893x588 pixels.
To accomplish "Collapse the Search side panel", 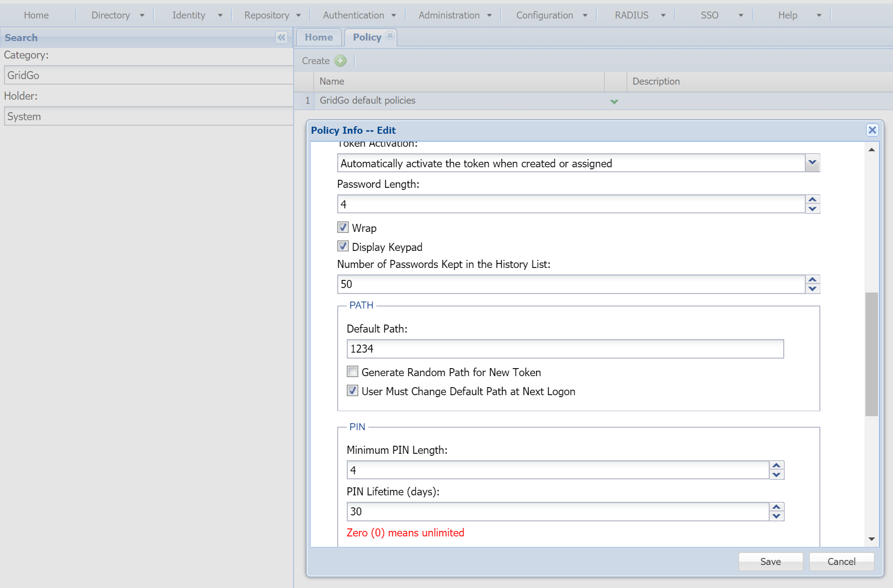I will tap(281, 38).
